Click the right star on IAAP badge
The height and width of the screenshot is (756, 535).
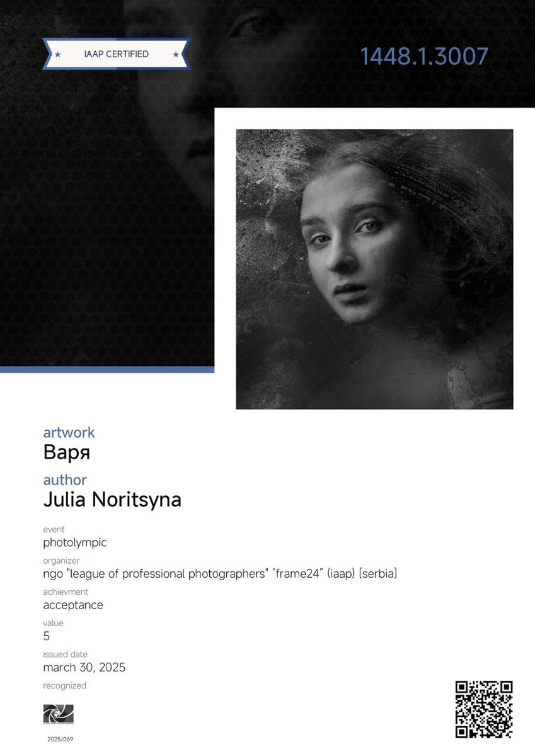(176, 55)
